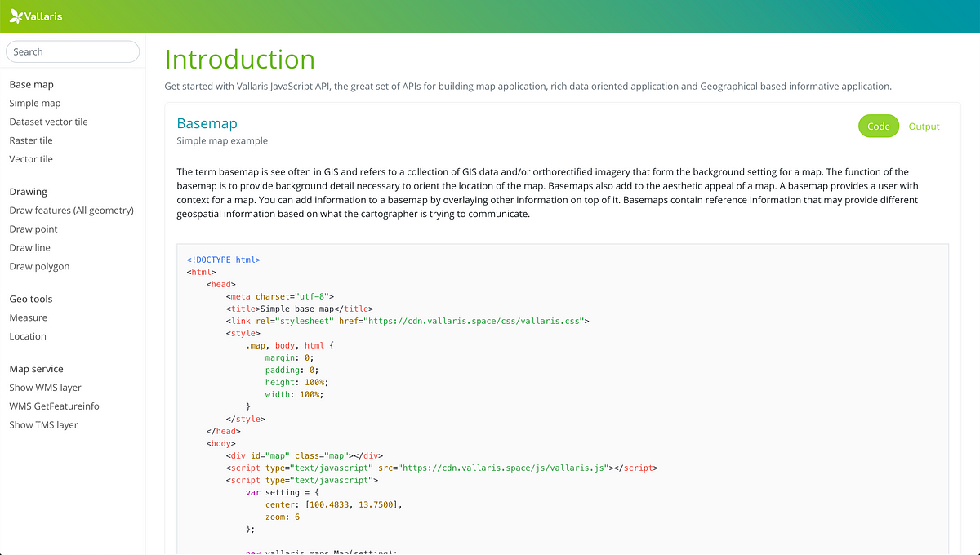Switch to the Output tab
Screen dimensions: 980x555
924,127
